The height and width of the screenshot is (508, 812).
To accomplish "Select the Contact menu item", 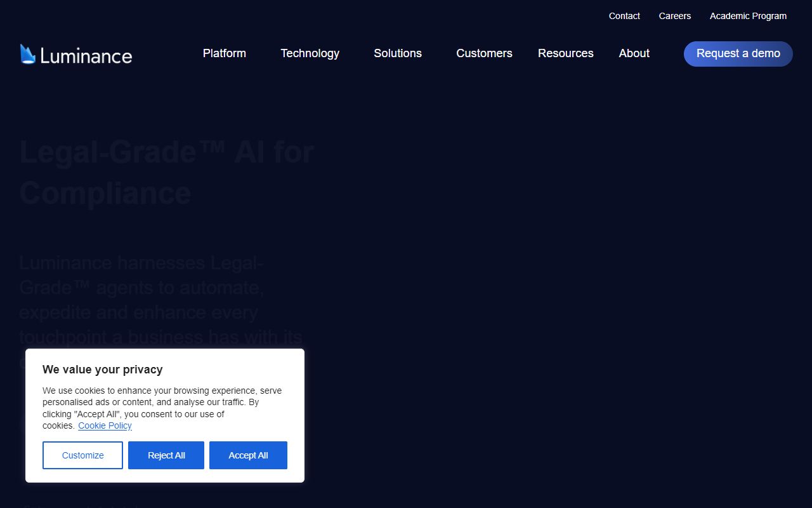I will pyautogui.click(x=624, y=16).
